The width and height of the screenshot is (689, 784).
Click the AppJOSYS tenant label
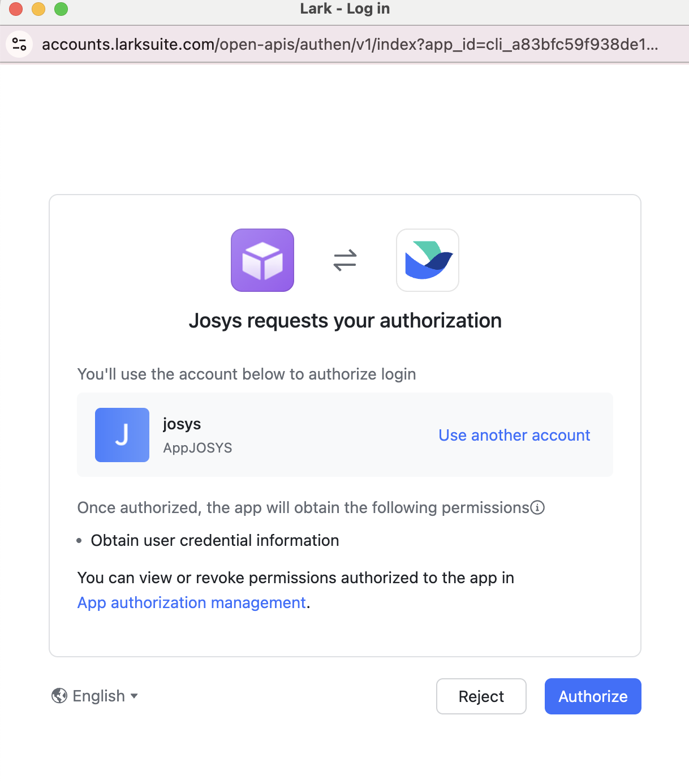pyautogui.click(x=197, y=448)
